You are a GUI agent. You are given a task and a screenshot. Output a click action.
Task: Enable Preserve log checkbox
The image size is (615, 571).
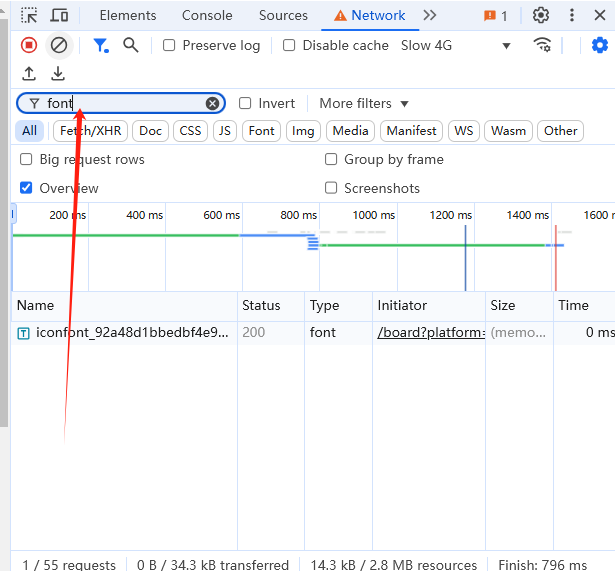(x=169, y=45)
